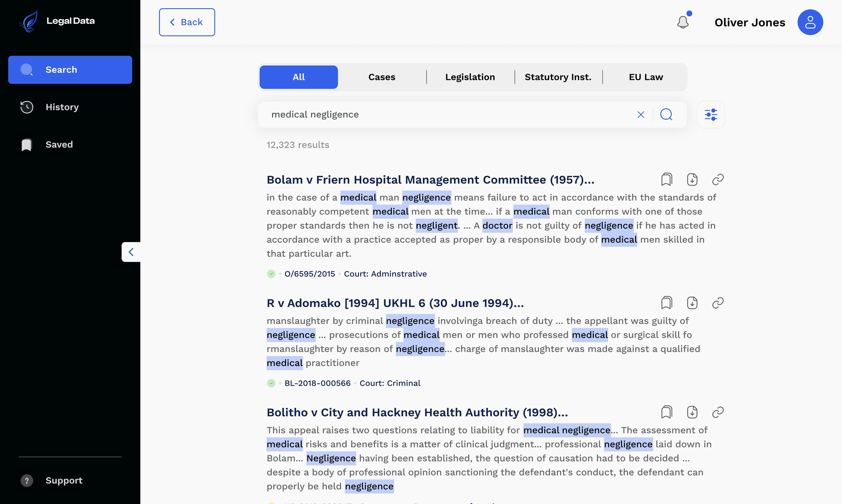842x504 pixels.
Task: Download the Bolam v Friern Hospital document
Action: (x=692, y=179)
